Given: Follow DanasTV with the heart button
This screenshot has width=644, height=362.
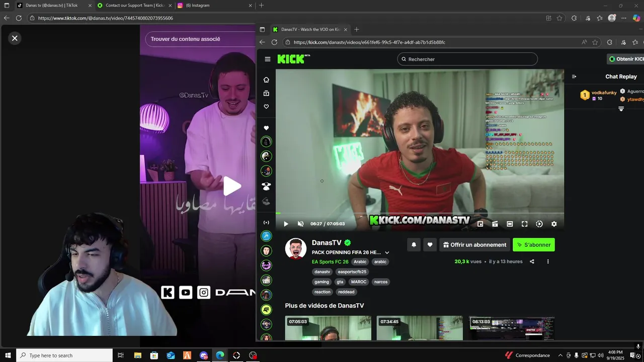Looking at the screenshot, I should (x=430, y=245).
